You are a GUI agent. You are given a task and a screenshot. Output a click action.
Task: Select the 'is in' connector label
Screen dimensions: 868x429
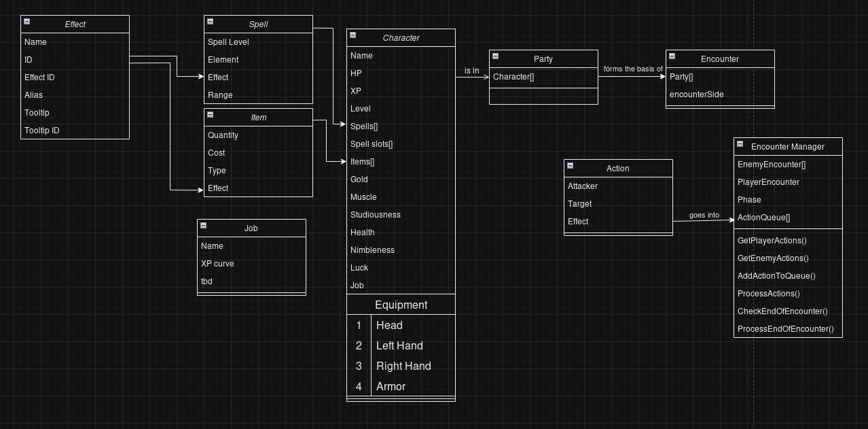[471, 71]
